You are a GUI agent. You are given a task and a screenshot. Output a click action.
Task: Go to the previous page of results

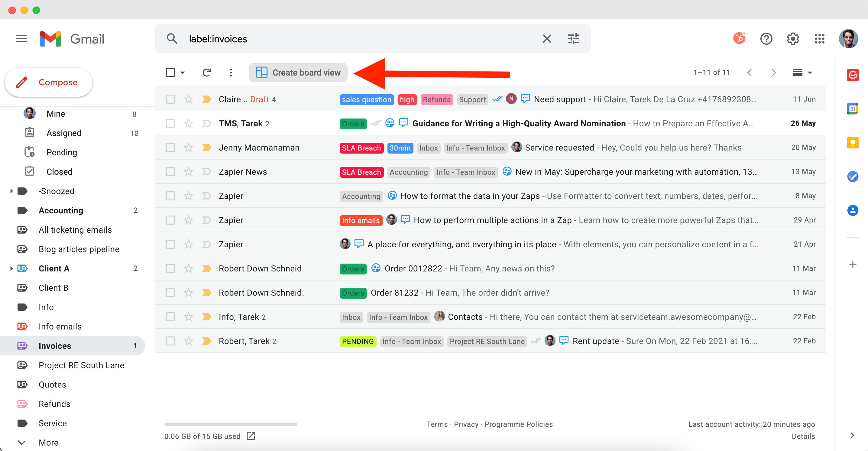[750, 73]
